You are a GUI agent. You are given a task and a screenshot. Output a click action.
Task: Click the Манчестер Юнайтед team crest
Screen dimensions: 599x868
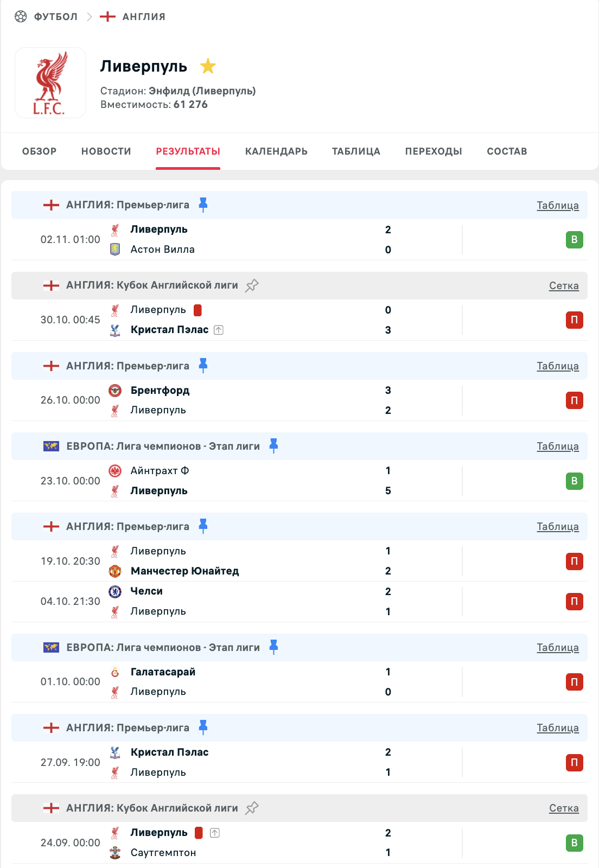(x=115, y=571)
